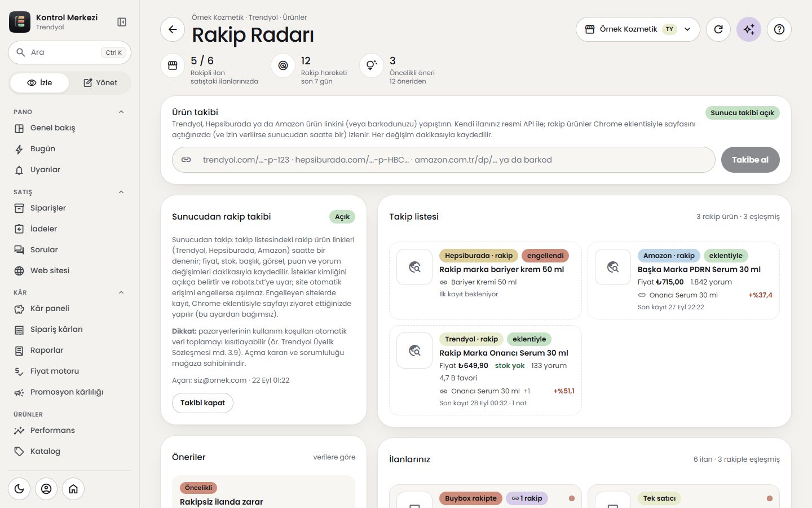812x508 pixels.
Task: Click the Trendyol rakip product thumbnail
Action: click(414, 351)
